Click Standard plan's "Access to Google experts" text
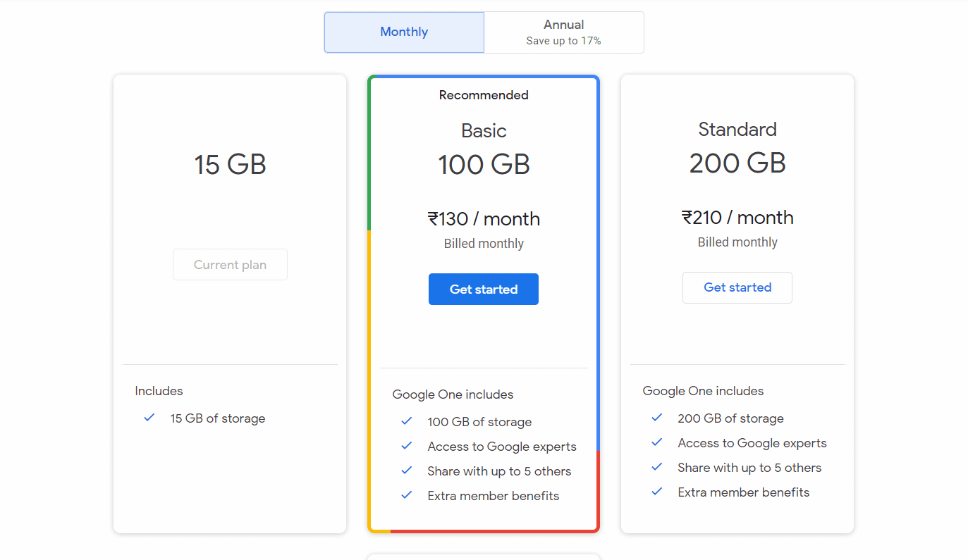The height and width of the screenshot is (560, 968). click(x=752, y=443)
